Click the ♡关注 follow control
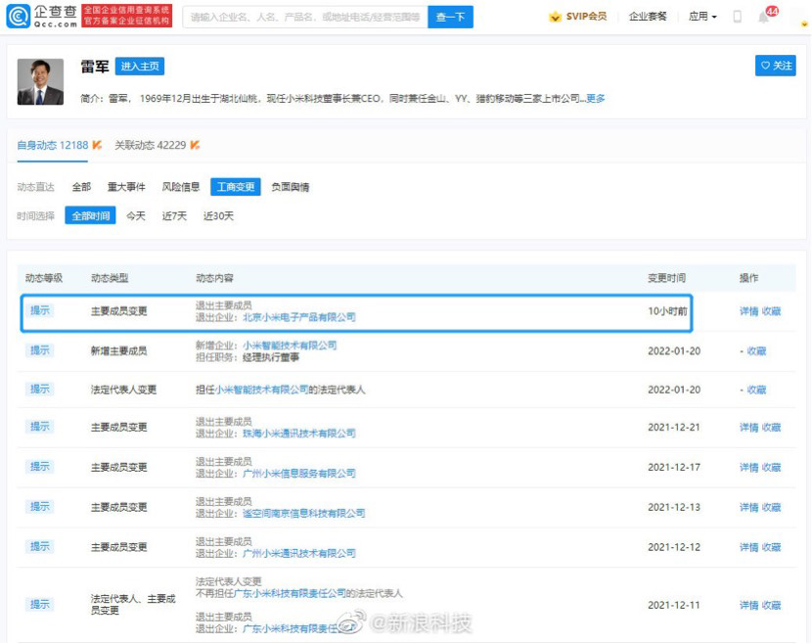This screenshot has height=644, width=812. (775, 64)
